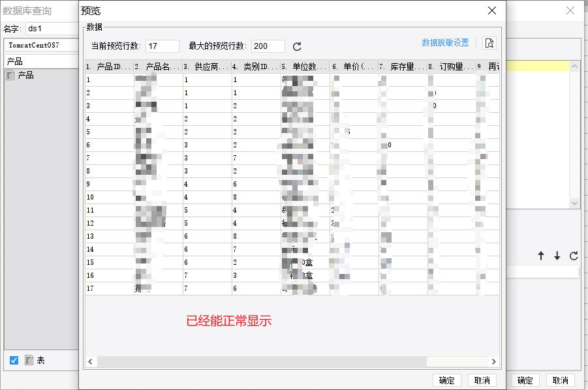Click 确定 in the 数据库查询 window
Viewport: 588px width, 390px height.
pos(525,380)
